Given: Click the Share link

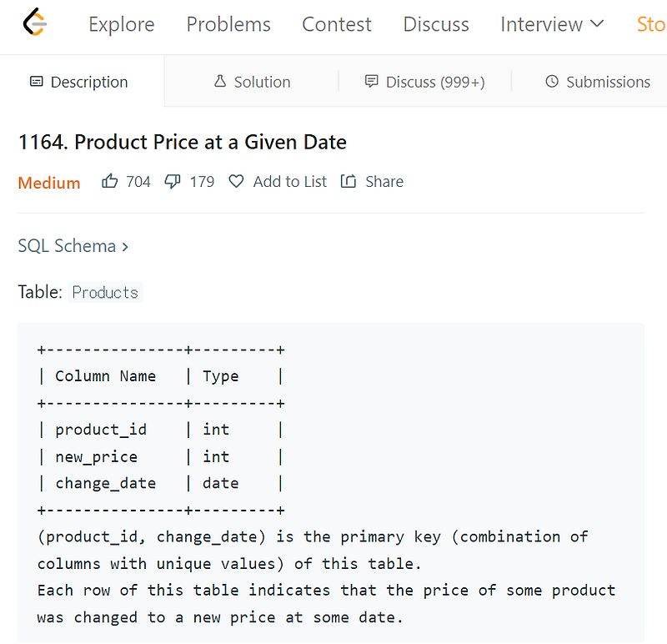Looking at the screenshot, I should (384, 181).
